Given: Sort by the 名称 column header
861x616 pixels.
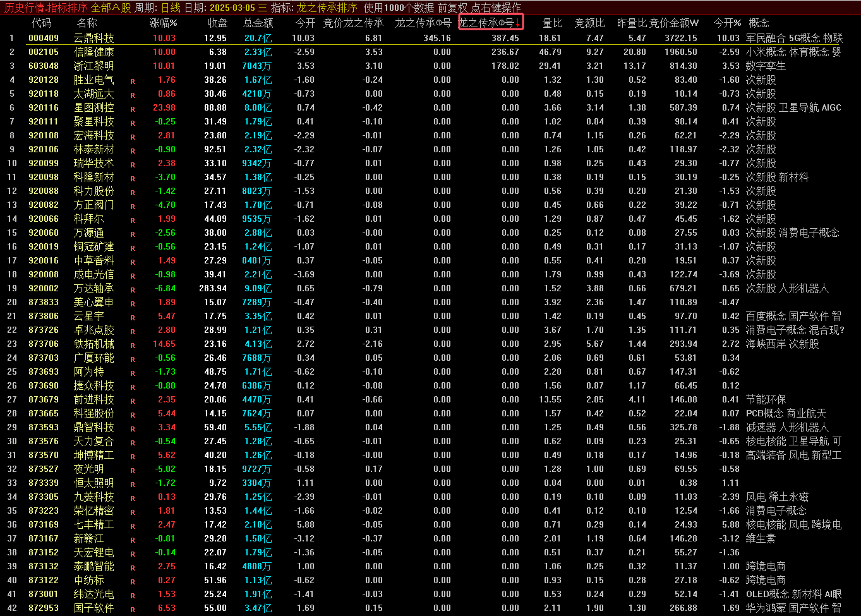Looking at the screenshot, I should [87, 23].
